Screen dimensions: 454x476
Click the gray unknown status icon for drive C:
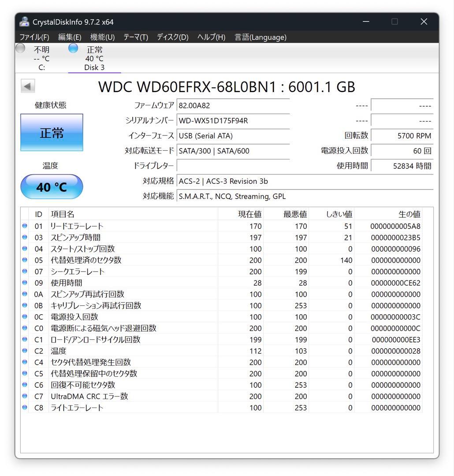pyautogui.click(x=20, y=48)
